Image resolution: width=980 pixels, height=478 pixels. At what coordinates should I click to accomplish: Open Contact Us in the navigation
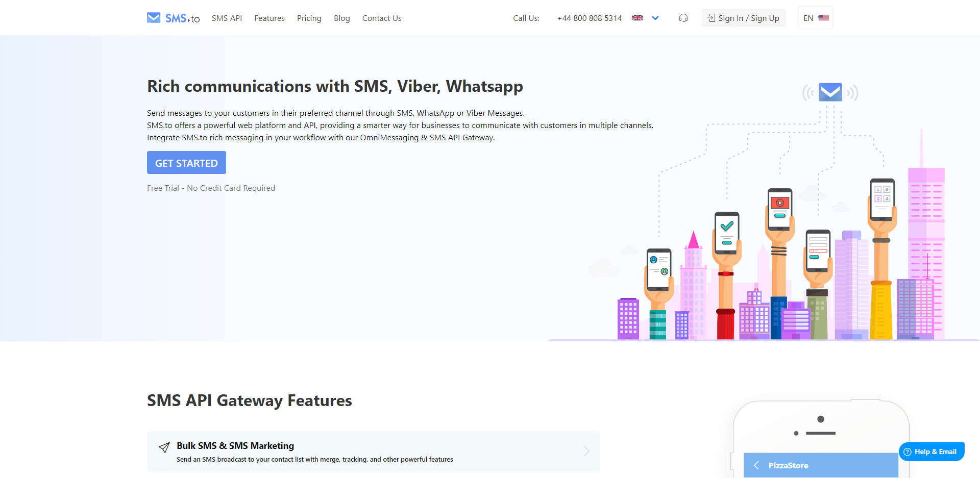[x=382, y=18]
